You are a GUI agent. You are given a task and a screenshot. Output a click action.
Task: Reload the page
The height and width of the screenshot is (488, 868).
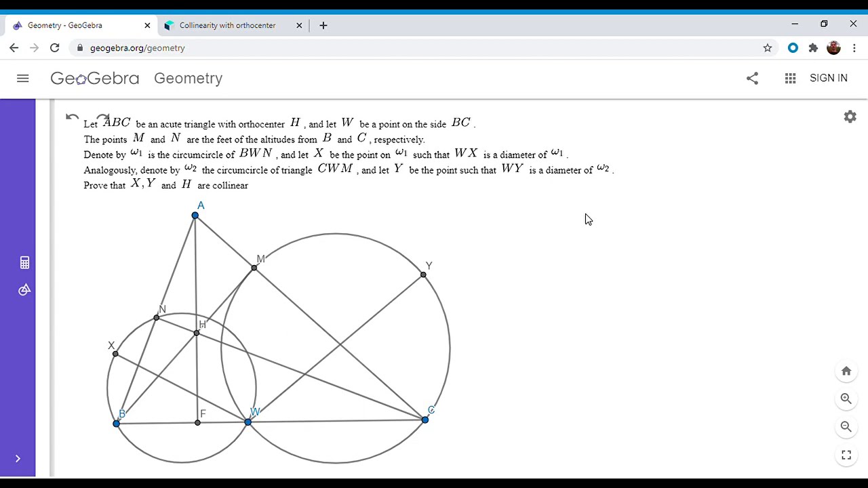55,48
